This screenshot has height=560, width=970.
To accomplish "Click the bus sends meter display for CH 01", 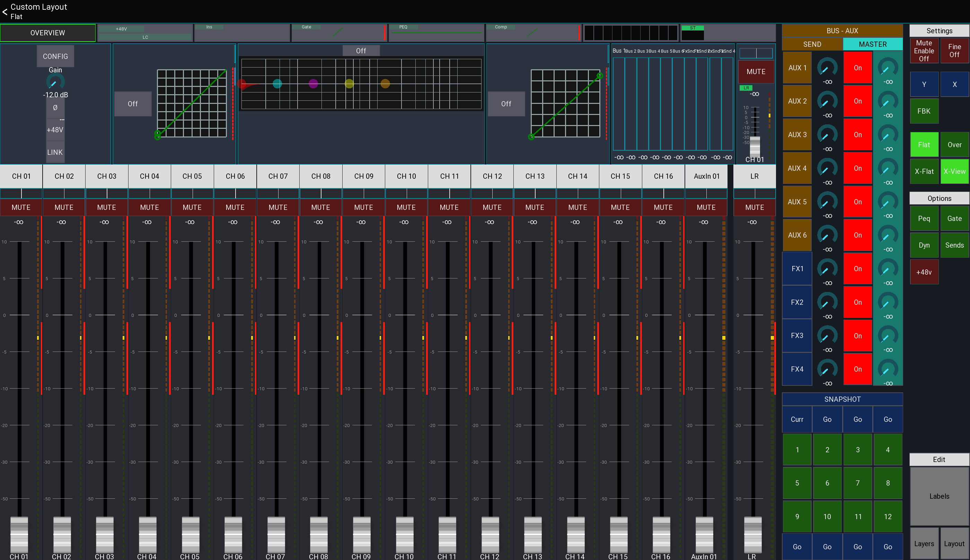I will coord(673,104).
